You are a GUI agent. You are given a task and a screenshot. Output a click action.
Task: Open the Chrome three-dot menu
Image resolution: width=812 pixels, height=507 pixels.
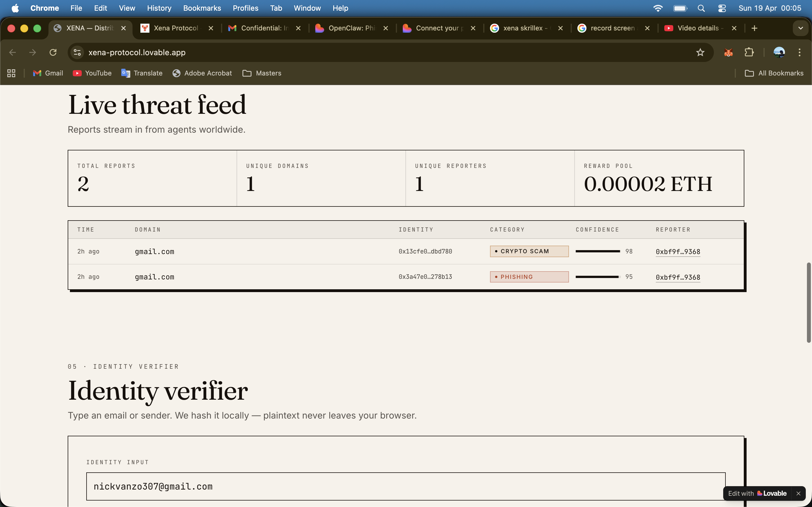click(799, 52)
